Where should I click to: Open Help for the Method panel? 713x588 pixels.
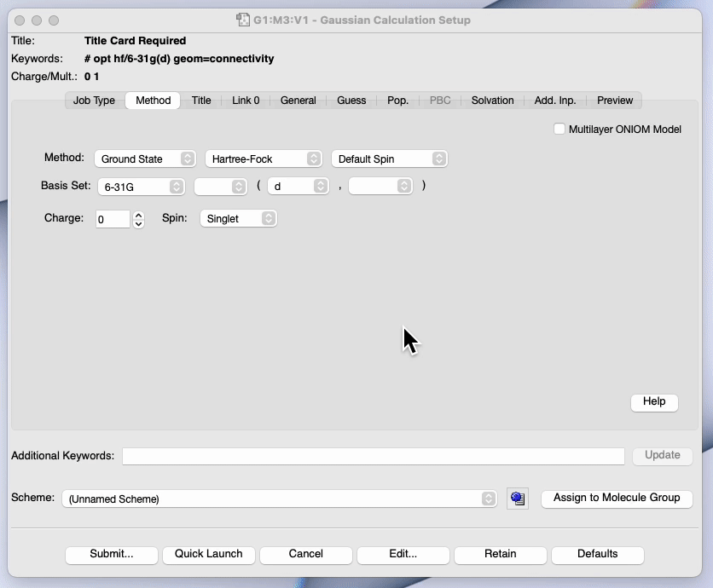(654, 402)
